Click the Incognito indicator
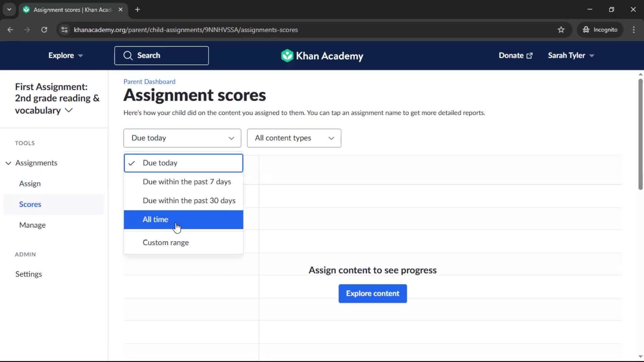This screenshot has height=362, width=644. pyautogui.click(x=600, y=30)
